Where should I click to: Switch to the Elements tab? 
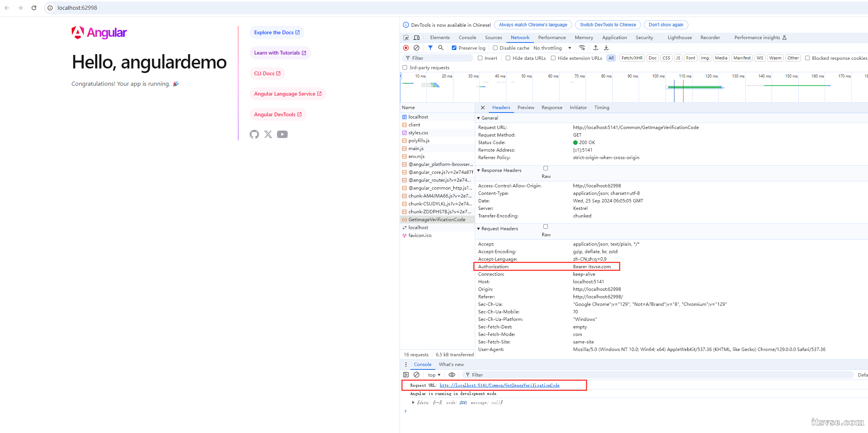[x=440, y=38]
